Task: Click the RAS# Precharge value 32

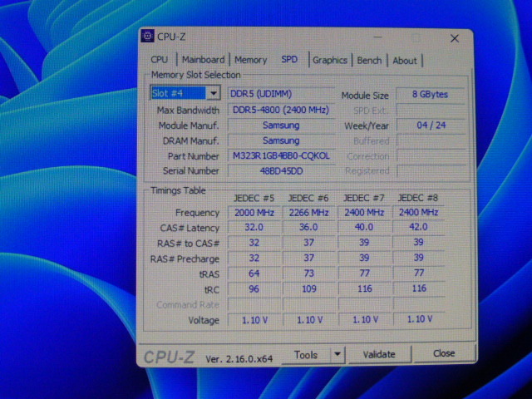Action: [254, 259]
